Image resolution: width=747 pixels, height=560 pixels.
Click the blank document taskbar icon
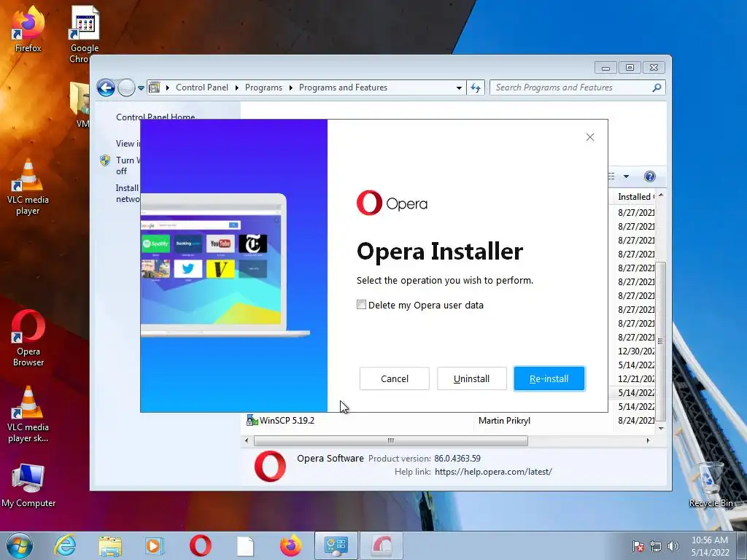245,546
